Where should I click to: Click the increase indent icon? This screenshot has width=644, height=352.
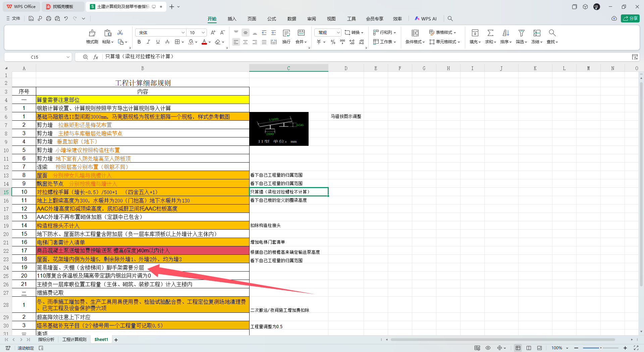pyautogui.click(x=273, y=33)
